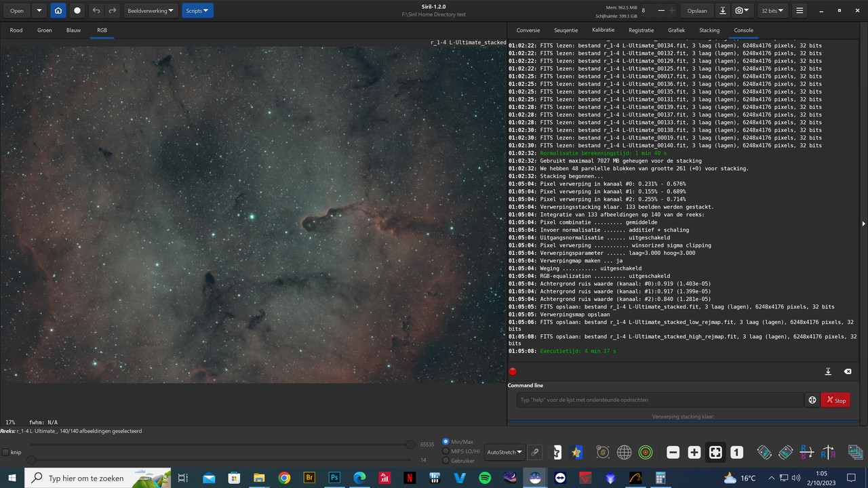
Task: Mirror the image horizontally
Action: [828, 452]
